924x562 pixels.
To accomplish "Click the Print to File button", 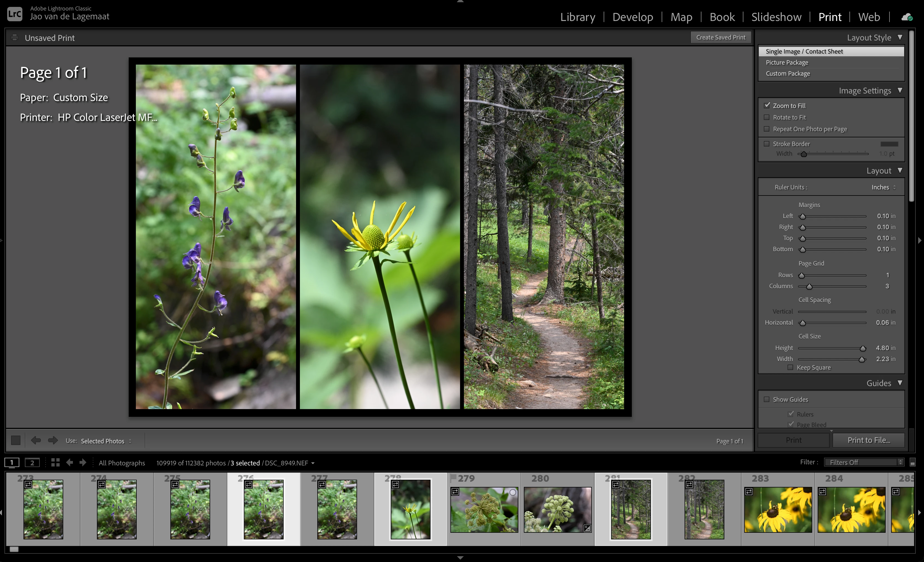I will click(868, 440).
